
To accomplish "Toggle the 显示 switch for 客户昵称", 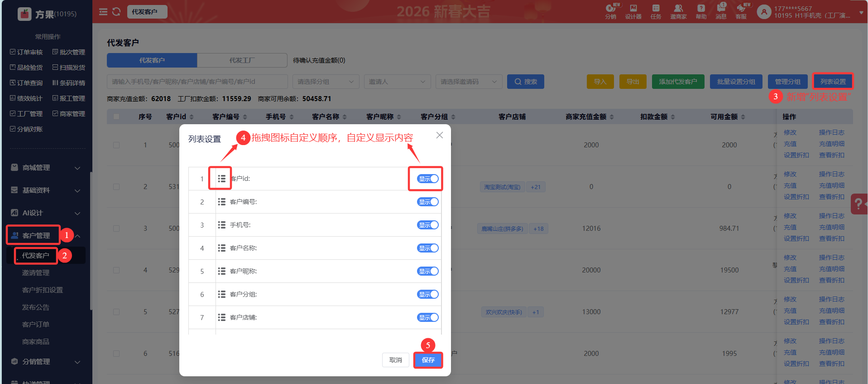I will (428, 271).
